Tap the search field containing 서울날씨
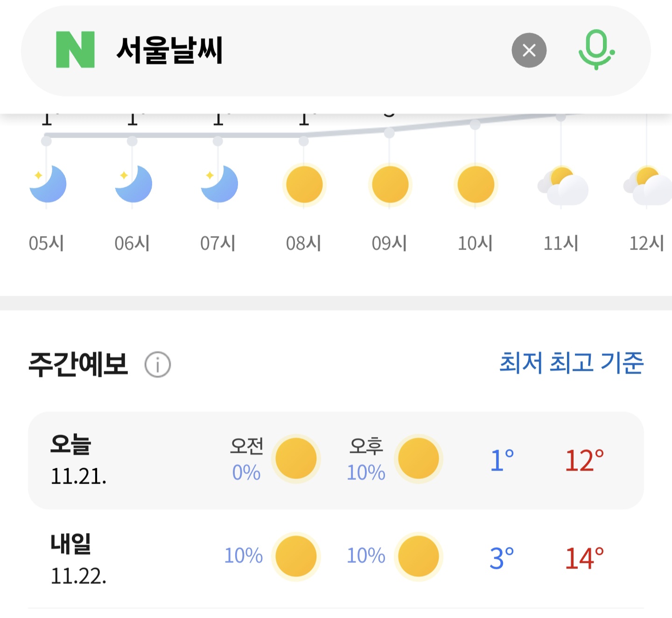The image size is (672, 618). pyautogui.click(x=303, y=50)
